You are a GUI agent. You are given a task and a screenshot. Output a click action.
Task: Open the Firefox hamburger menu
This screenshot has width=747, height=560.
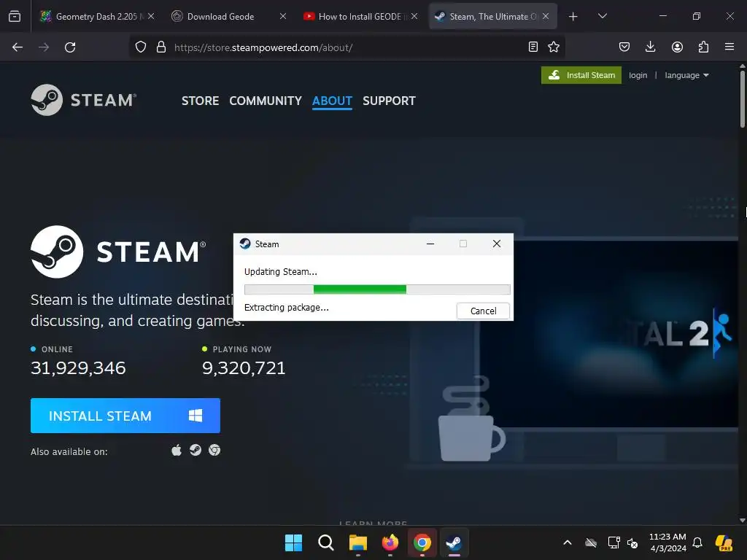pyautogui.click(x=729, y=47)
